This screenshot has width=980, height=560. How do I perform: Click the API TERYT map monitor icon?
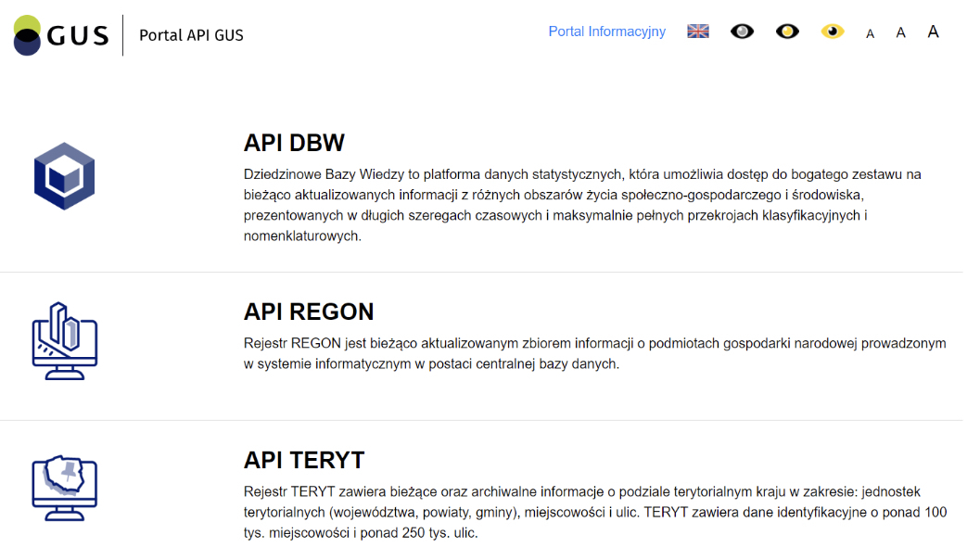(x=65, y=489)
